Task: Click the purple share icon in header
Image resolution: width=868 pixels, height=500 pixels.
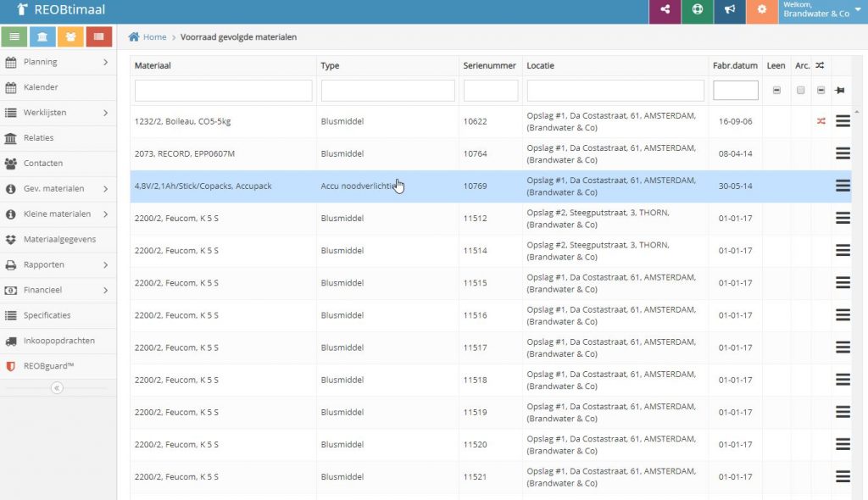Action: pos(665,10)
